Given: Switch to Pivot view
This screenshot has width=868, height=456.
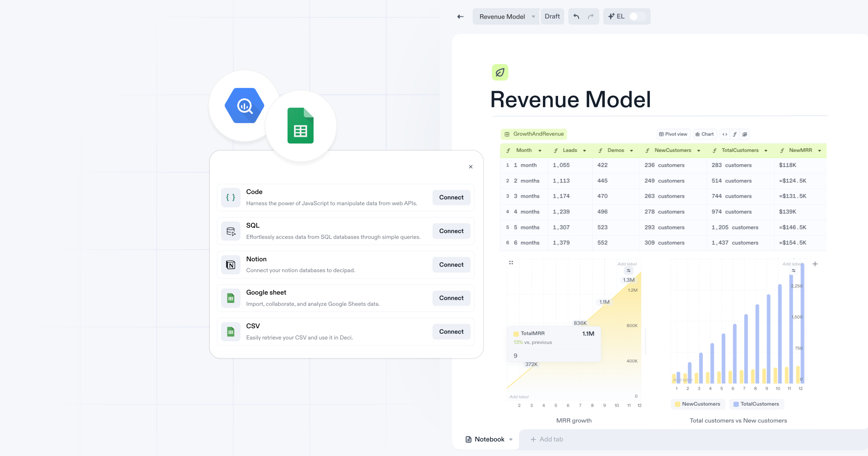Looking at the screenshot, I should tap(673, 134).
